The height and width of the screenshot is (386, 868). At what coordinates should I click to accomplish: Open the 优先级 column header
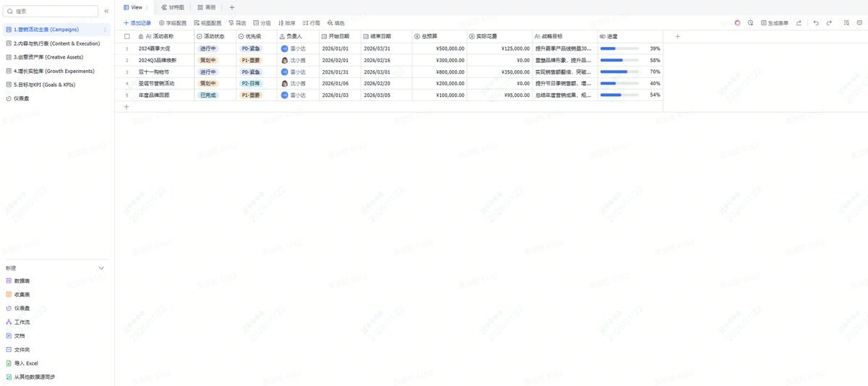coord(257,35)
